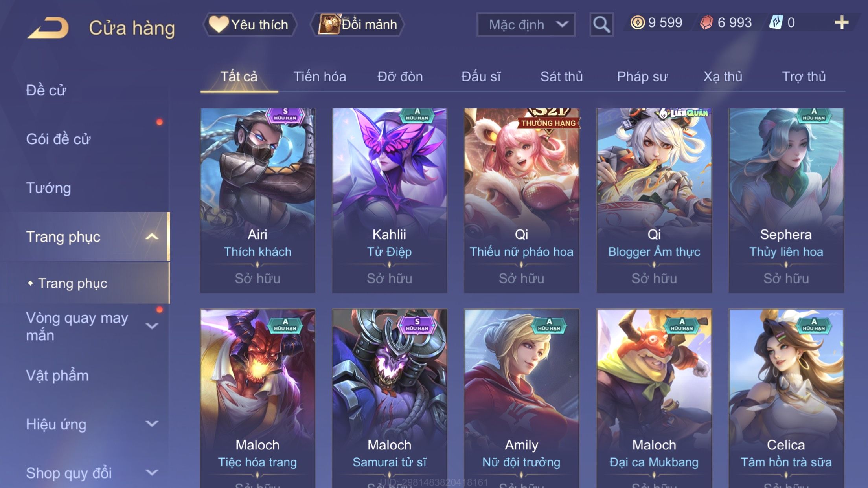Image resolution: width=868 pixels, height=488 pixels.
Task: Go to Tướng in sidebar
Action: (48, 188)
